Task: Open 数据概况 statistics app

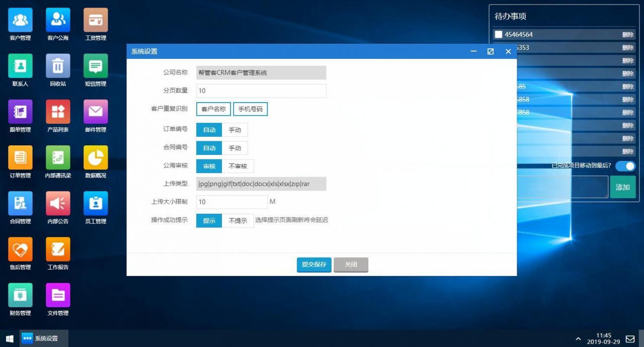Action: [95, 156]
